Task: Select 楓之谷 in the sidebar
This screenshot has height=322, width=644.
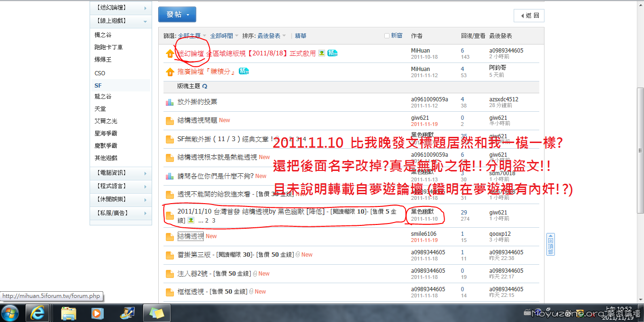Action: (103, 35)
